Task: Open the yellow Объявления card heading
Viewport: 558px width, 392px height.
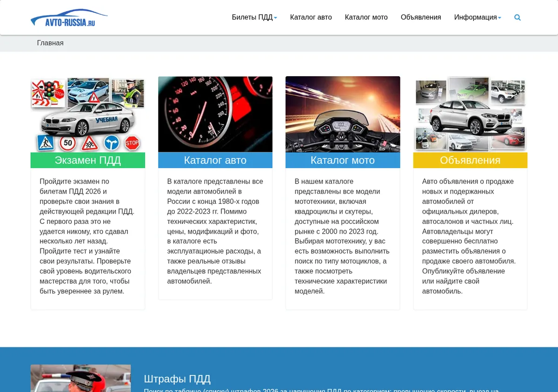Action: (470, 160)
